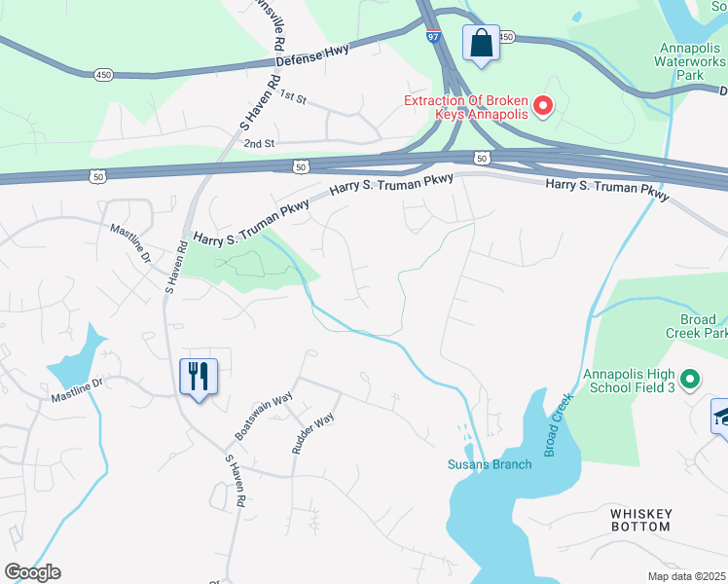Click the Boatswain Way street label
Image resolution: width=728 pixels, height=584 pixels.
coord(264,416)
